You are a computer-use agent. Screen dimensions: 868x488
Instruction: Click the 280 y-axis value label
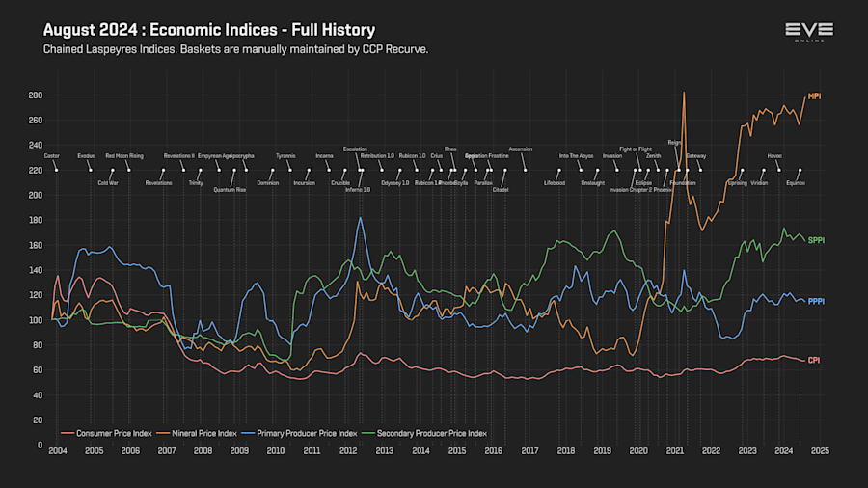click(36, 95)
